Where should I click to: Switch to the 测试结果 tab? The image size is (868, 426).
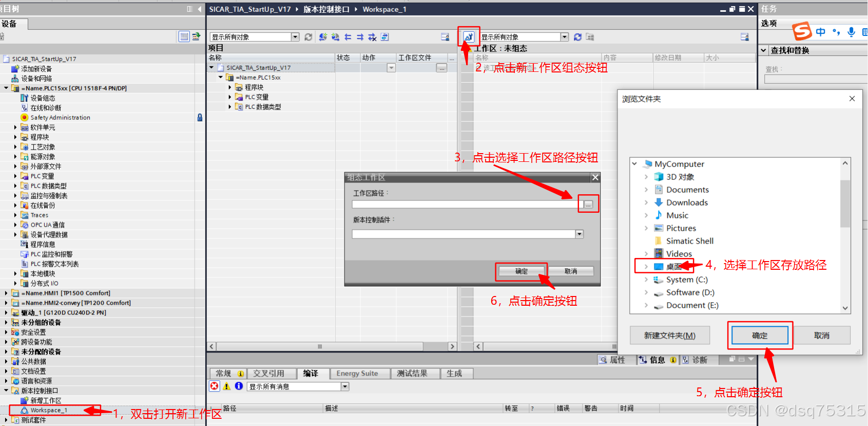415,374
